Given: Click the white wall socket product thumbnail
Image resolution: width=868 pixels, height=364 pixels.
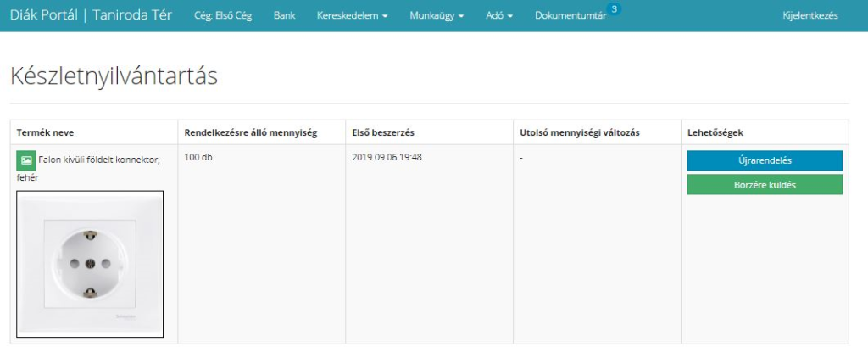Looking at the screenshot, I should tap(90, 264).
